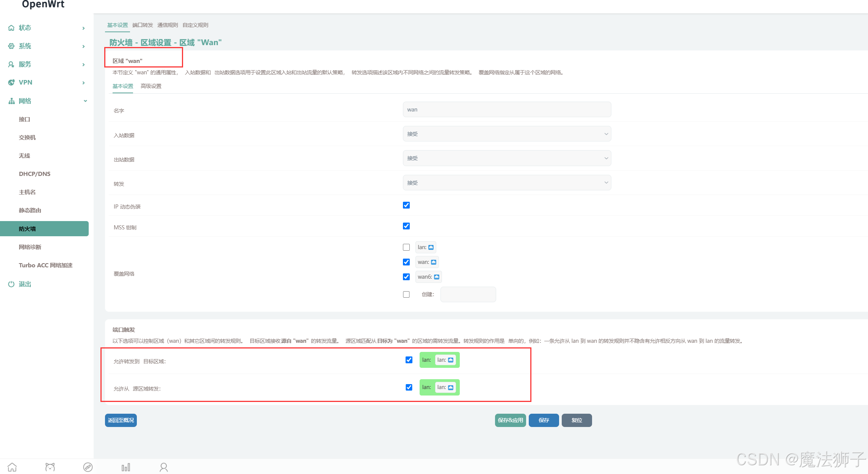Click the bar chart icon in bottom bar
Screen dimensions: 868x474
126,467
